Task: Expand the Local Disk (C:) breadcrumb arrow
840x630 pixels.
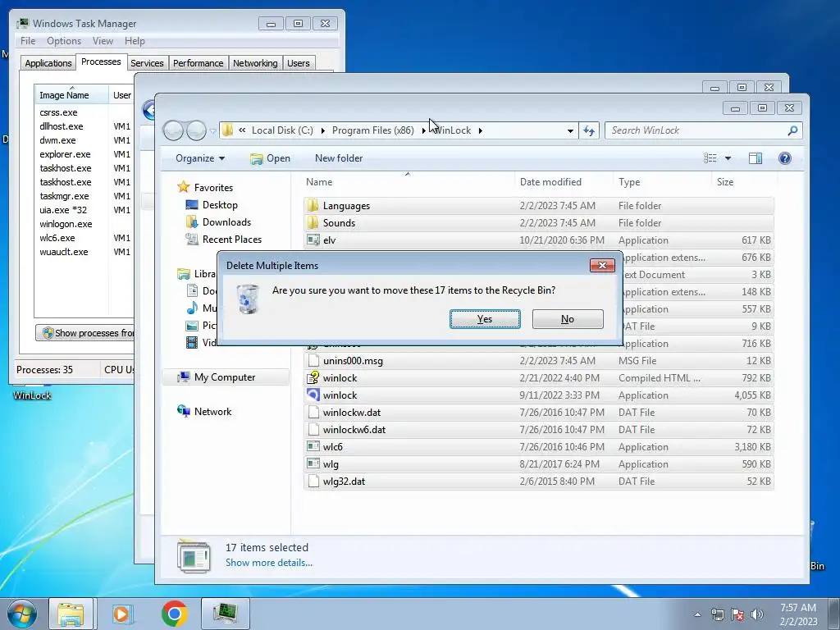Action: coord(322,130)
